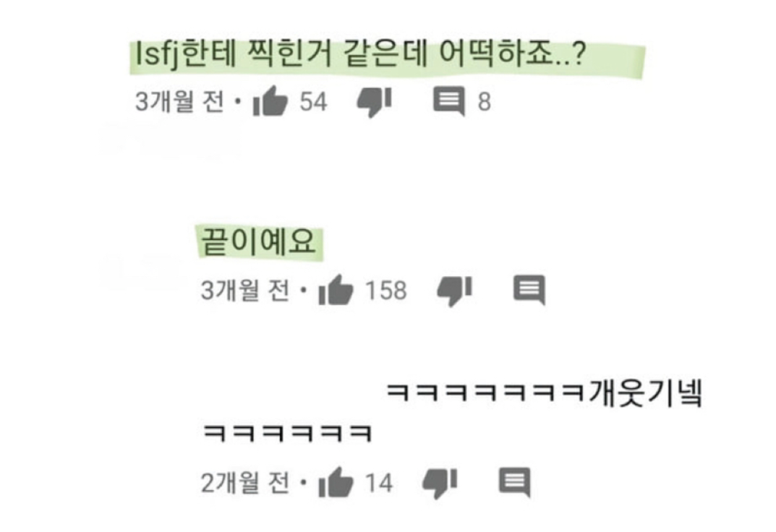776x532 pixels.
Task: Dislike the Isfj comment with 54 likes
Action: click(x=375, y=102)
